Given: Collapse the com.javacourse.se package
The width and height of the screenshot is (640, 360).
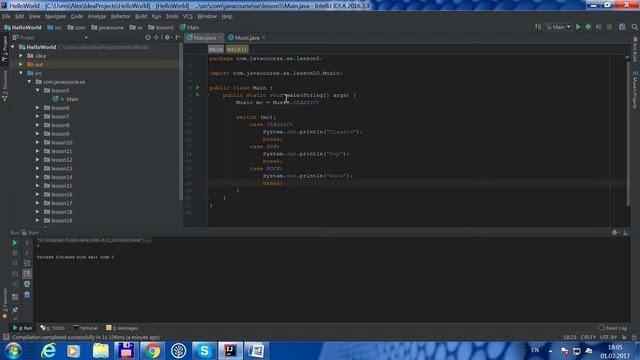Looking at the screenshot, I should [29, 82].
